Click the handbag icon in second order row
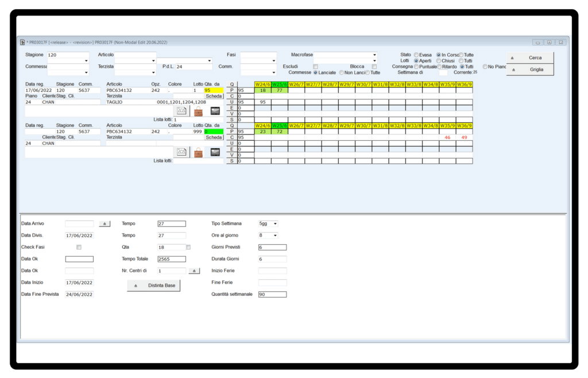The image size is (588, 378). click(x=198, y=152)
